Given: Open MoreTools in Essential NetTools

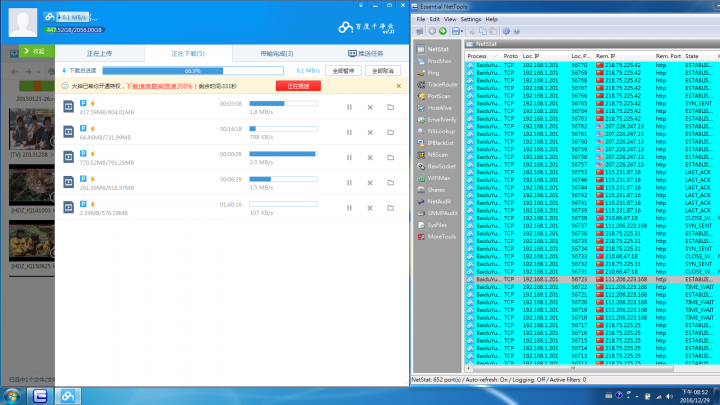Looking at the screenshot, I should pyautogui.click(x=437, y=236).
